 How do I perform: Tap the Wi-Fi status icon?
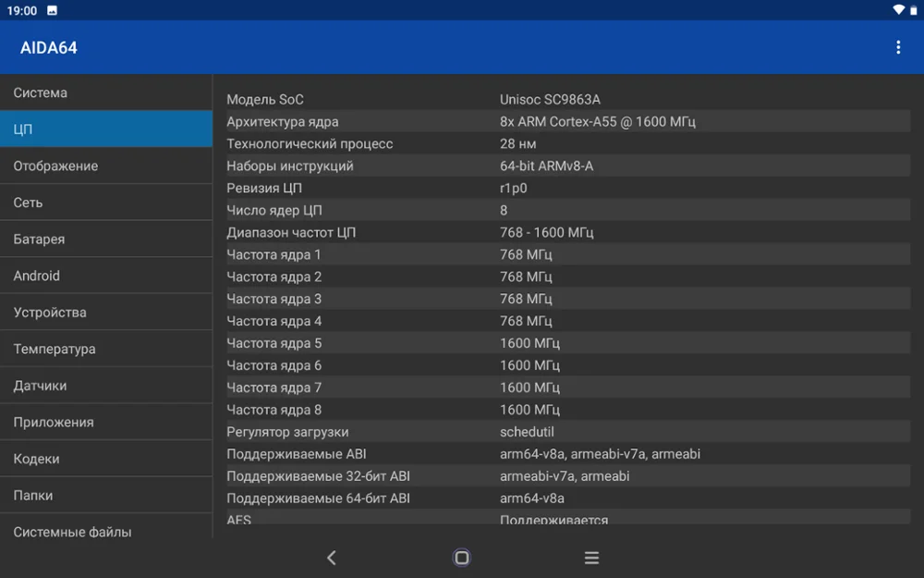click(x=898, y=10)
